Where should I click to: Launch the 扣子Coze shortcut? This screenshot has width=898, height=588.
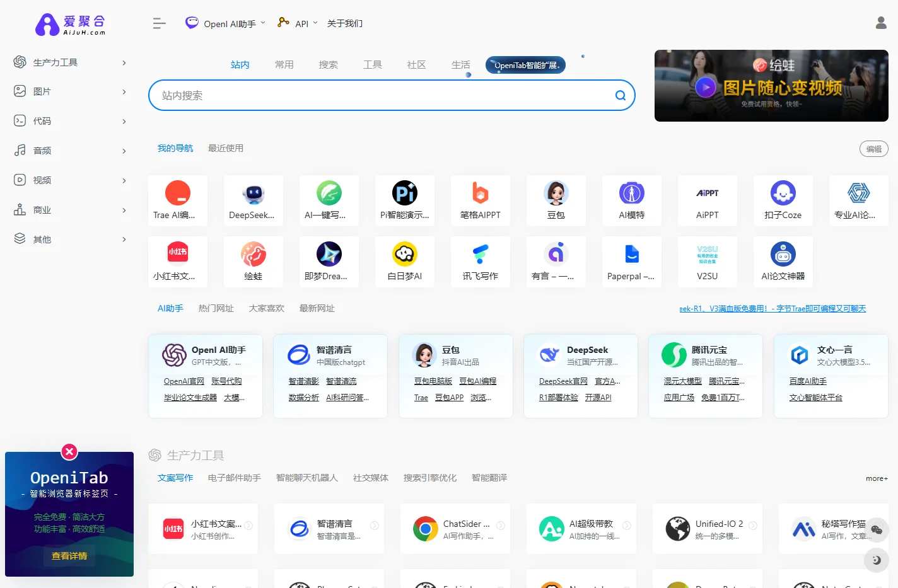pyautogui.click(x=783, y=200)
